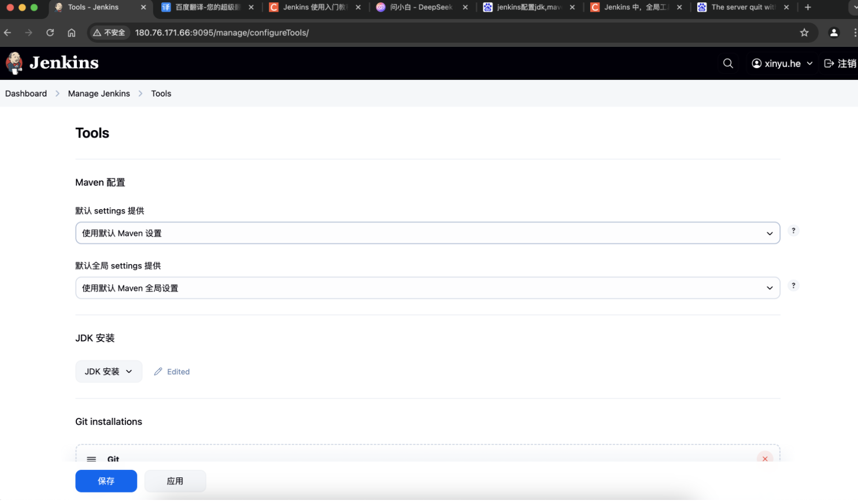858x504 pixels.
Task: Open breadcrumb chevron after Manage Jenkins
Action: [x=140, y=94]
